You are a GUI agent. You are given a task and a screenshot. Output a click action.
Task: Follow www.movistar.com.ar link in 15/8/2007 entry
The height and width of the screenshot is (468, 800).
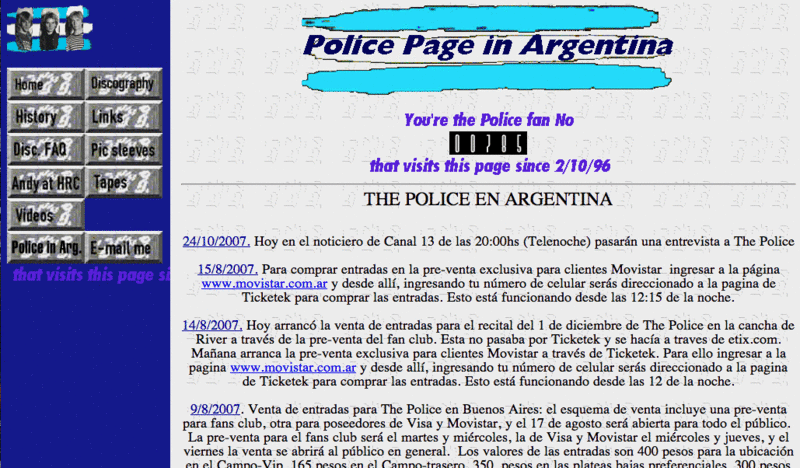point(264,284)
